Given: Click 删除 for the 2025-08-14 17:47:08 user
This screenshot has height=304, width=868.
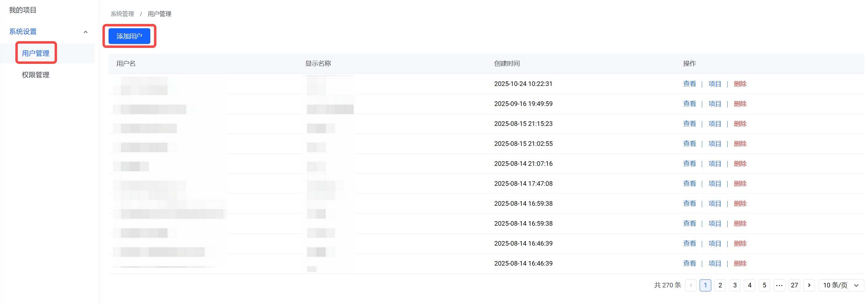Looking at the screenshot, I should [x=740, y=184].
